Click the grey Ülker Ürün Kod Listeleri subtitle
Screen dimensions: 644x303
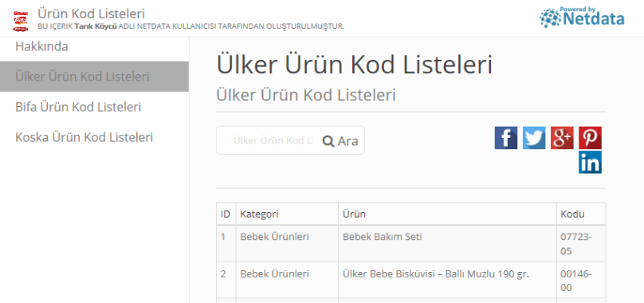306,95
